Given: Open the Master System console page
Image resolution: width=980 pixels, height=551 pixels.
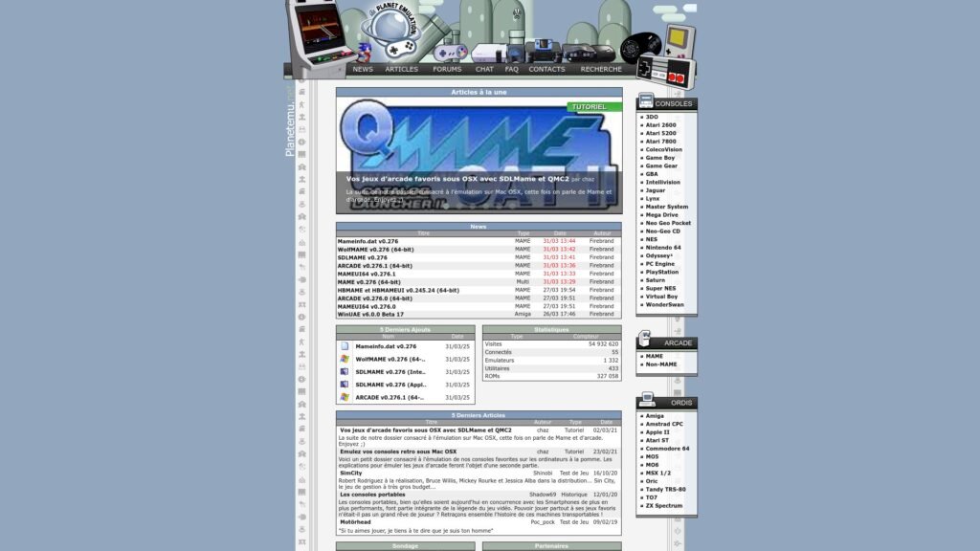Looking at the screenshot, I should (x=666, y=207).
